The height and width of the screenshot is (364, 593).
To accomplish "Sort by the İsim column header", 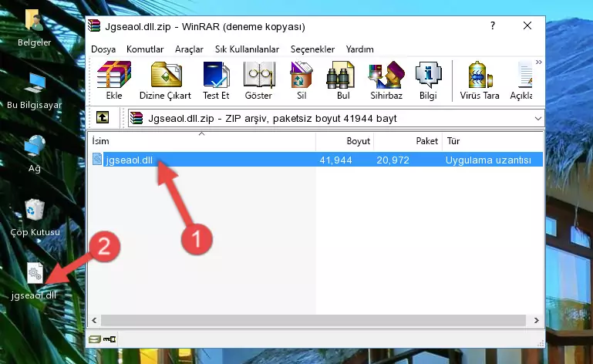I will pos(202,141).
